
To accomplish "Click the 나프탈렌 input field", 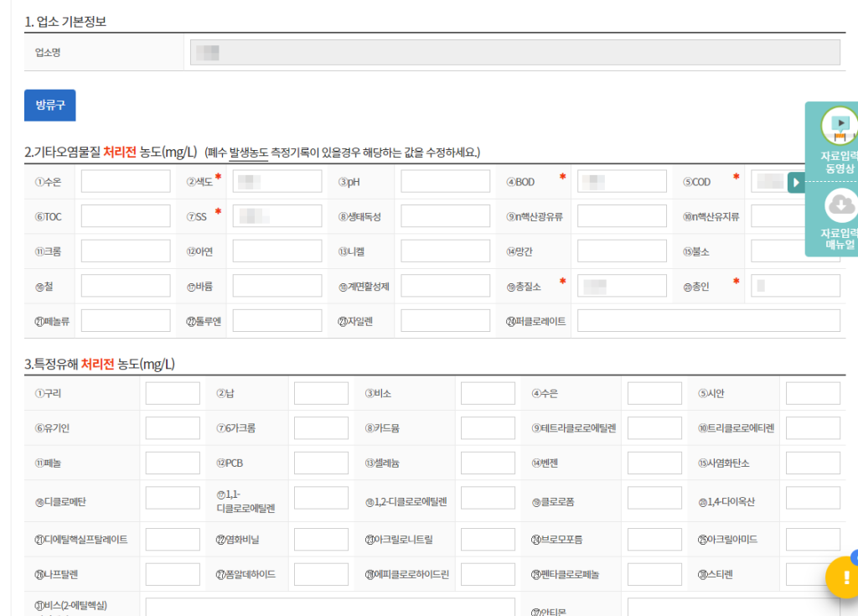I will [173, 574].
